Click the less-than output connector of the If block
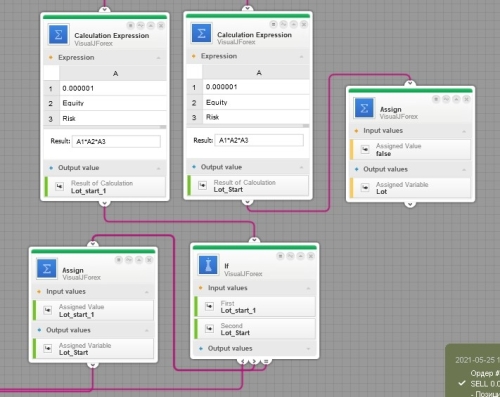Screen dimensions: 500x397 [243, 361]
